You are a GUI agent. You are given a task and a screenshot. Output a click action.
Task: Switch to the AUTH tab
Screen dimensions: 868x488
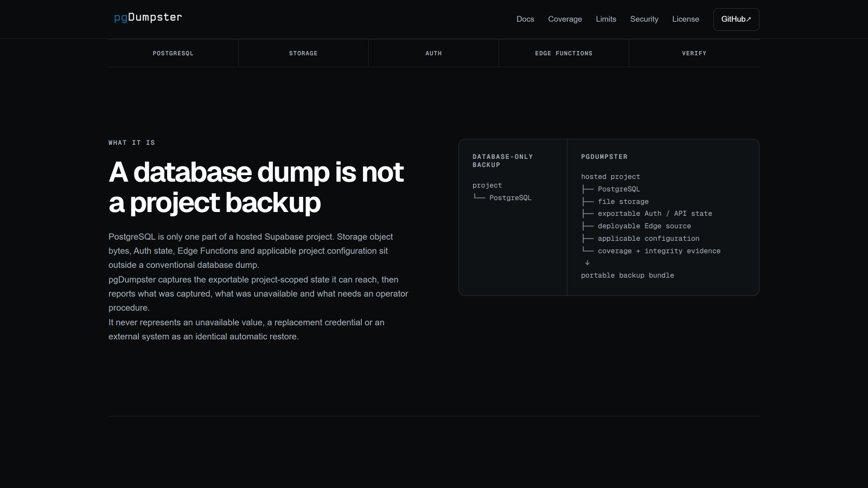(433, 53)
